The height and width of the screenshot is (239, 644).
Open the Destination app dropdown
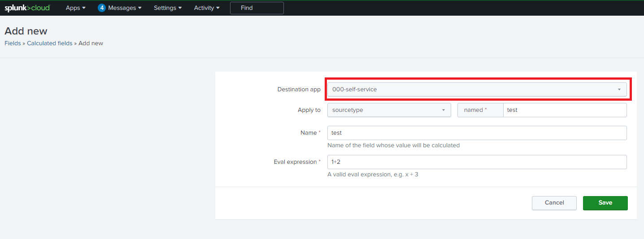click(477, 90)
